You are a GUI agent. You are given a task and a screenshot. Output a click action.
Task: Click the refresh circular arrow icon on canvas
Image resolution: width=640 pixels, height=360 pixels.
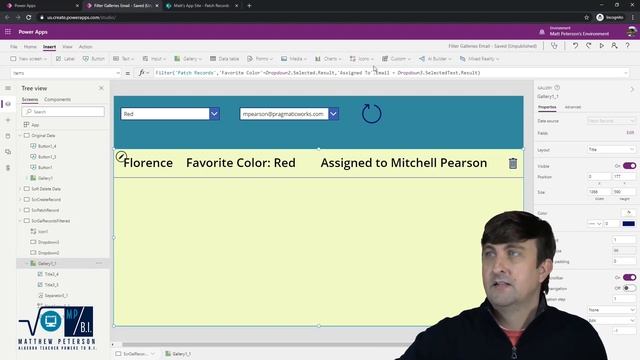coord(371,113)
